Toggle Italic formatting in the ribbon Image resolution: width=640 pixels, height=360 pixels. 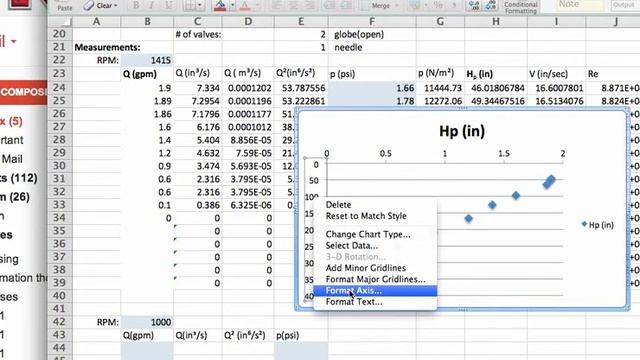[151, 6]
